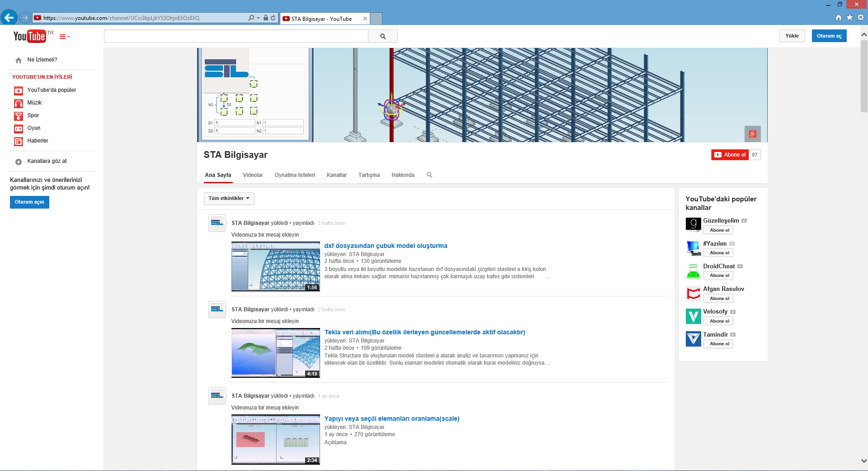Click Abone ol under DroidCheat
Screen dimensions: 868x471
[718, 276]
